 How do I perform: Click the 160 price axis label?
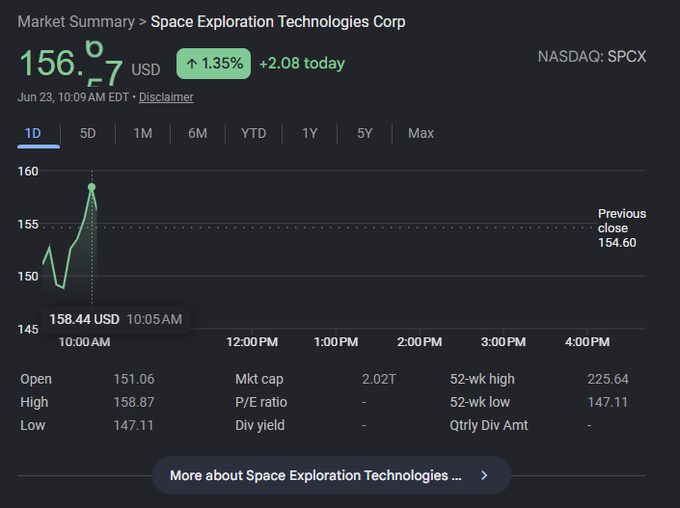(x=28, y=171)
